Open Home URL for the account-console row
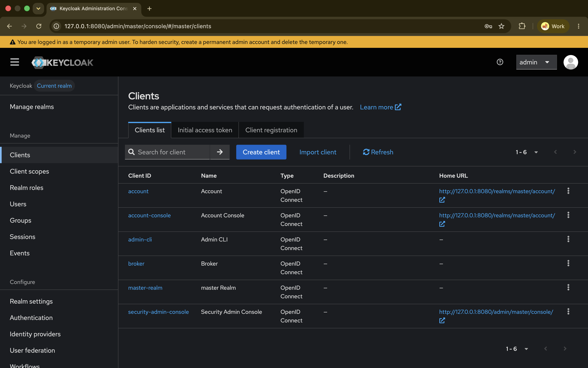Viewport: 588px width, 368px height. 497,215
